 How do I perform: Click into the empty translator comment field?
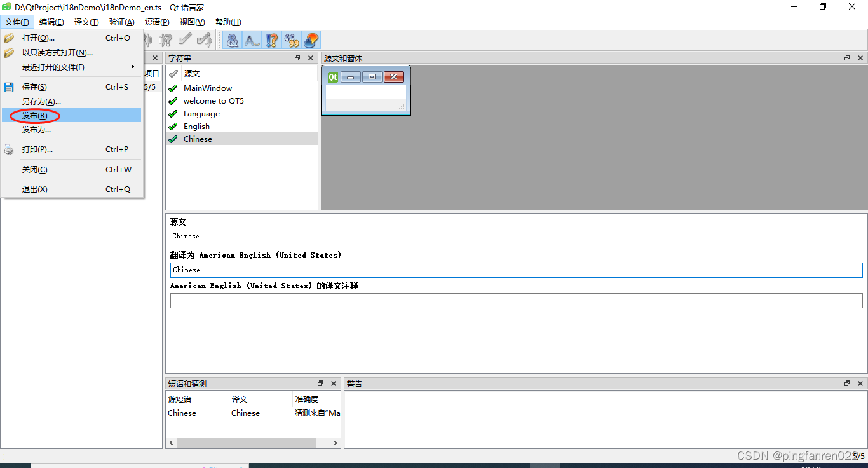[x=516, y=301]
